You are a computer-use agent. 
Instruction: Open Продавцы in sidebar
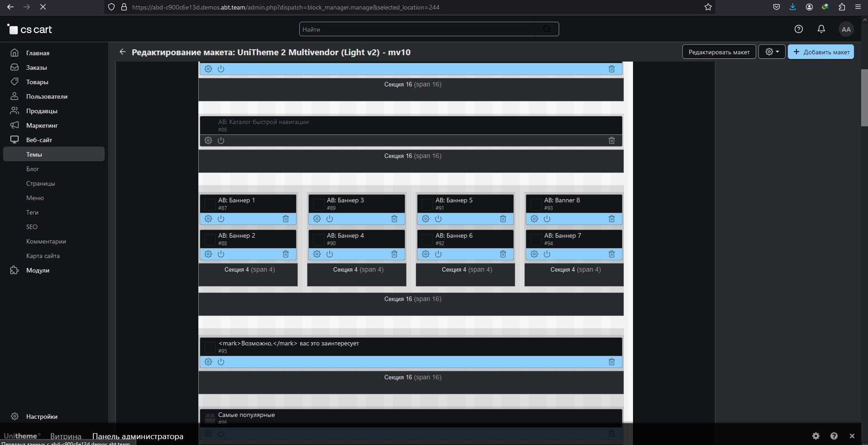point(54,111)
